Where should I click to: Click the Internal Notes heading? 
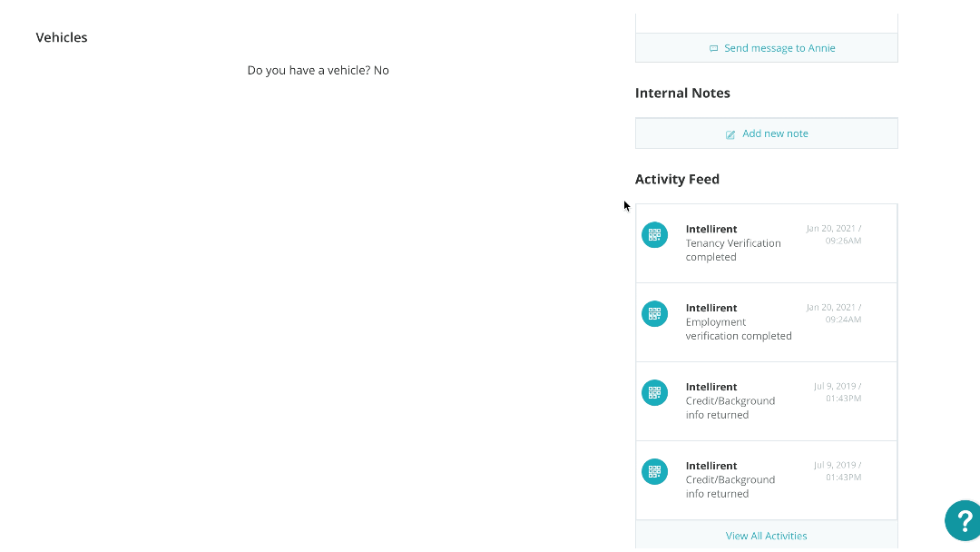point(682,93)
